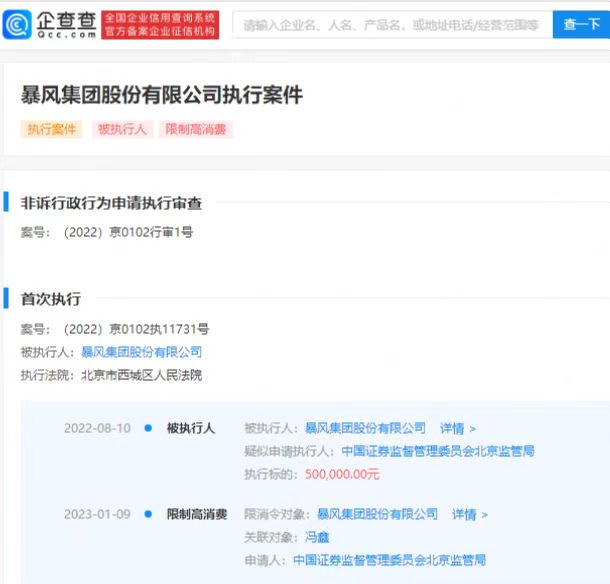Viewport: 610px width, 584px height.
Task: Open 中国证券监督管理委员会北京监管局 link beside 申请人
Action: pos(389,560)
